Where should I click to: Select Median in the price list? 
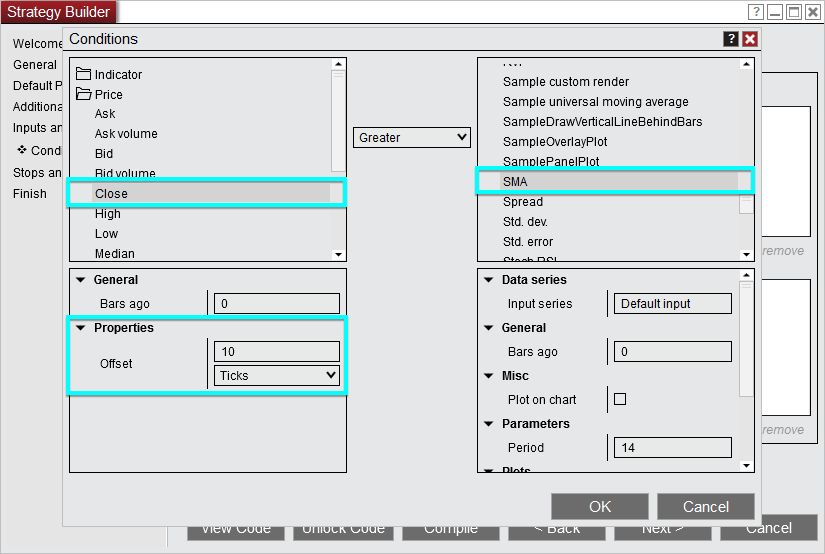(x=115, y=254)
